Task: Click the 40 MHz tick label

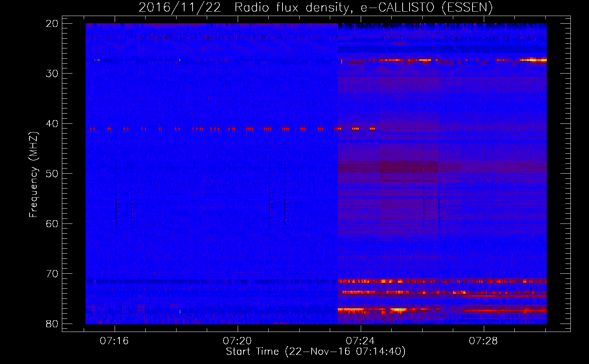Action: pyautogui.click(x=52, y=124)
